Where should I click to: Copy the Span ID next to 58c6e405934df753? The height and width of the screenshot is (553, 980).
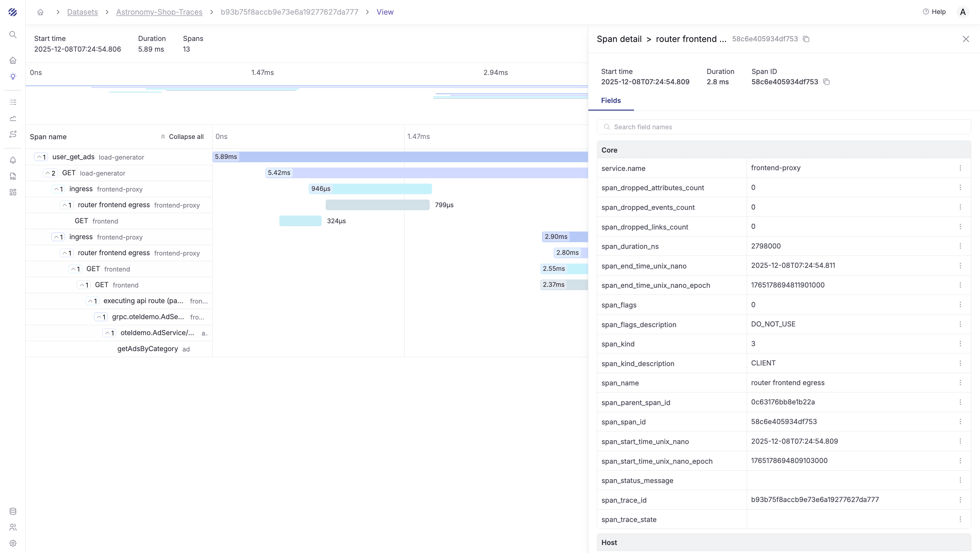826,82
